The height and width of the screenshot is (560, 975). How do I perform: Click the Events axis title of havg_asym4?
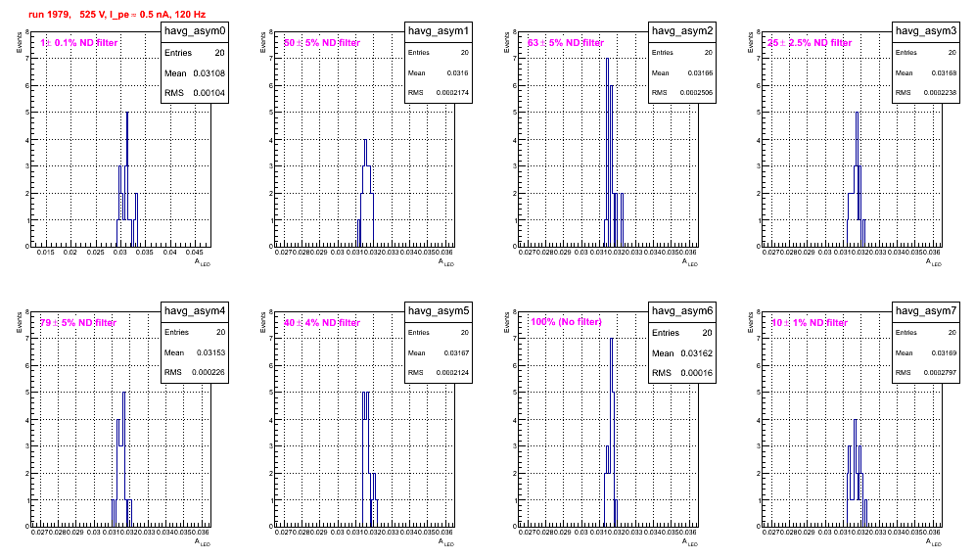pos(19,322)
